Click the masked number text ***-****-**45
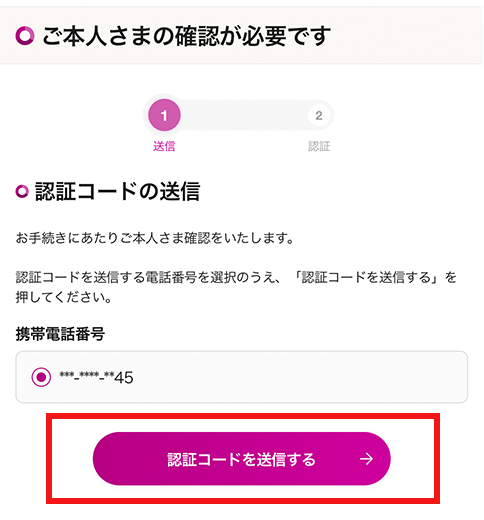The image size is (484, 520). click(96, 377)
